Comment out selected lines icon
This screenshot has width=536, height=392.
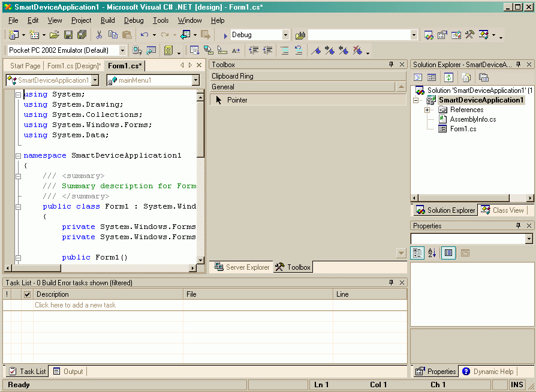284,50
